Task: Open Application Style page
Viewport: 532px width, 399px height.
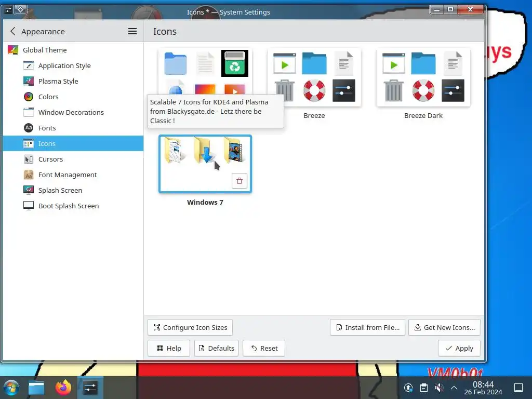Action: [73, 65]
